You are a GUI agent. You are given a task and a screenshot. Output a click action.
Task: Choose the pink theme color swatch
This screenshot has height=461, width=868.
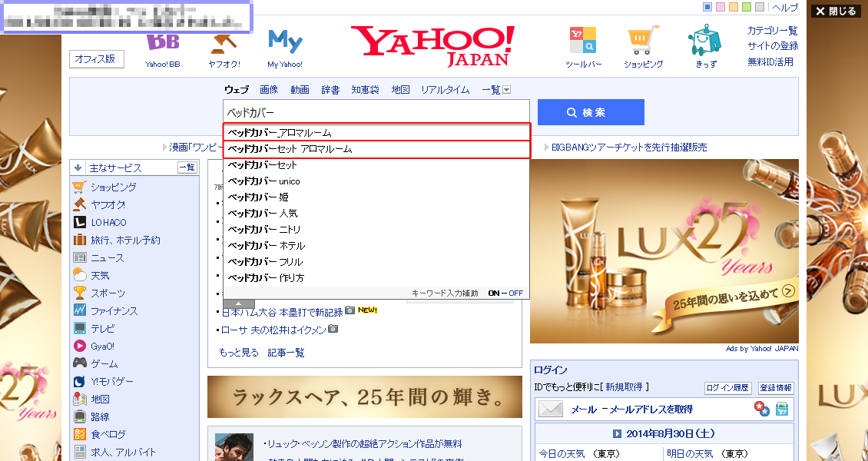coord(721,7)
